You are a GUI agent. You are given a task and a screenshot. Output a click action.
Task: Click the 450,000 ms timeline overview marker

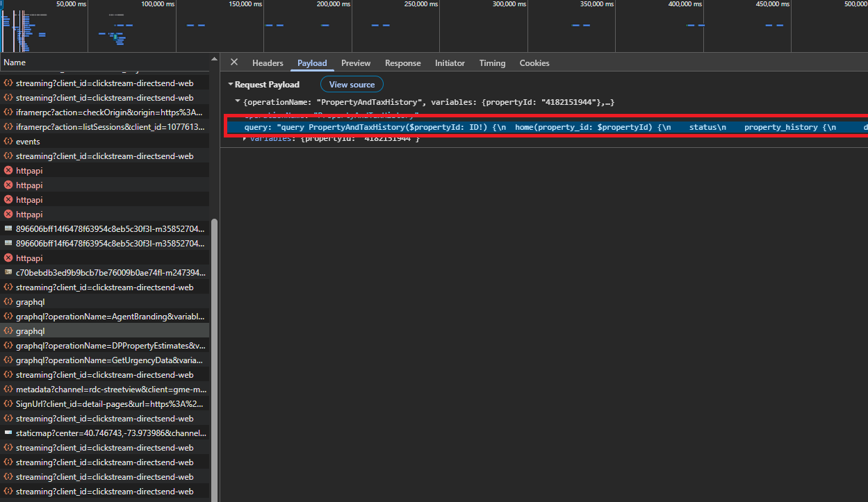coord(773,4)
